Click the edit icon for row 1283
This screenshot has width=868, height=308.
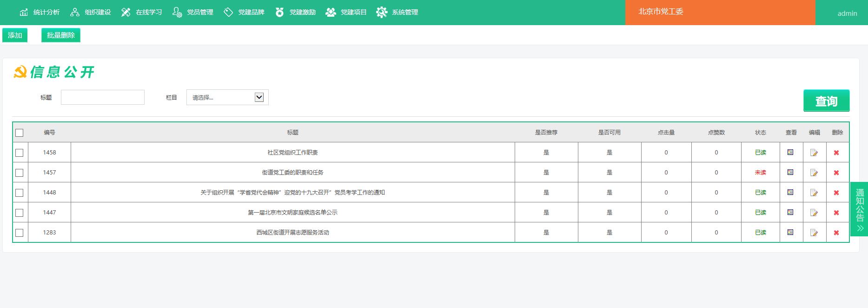[814, 233]
